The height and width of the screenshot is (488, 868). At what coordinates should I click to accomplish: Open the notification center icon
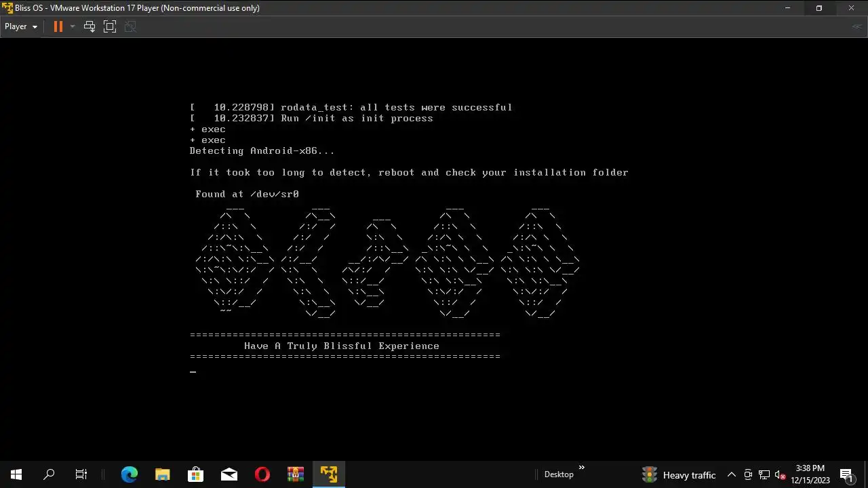coord(846,474)
